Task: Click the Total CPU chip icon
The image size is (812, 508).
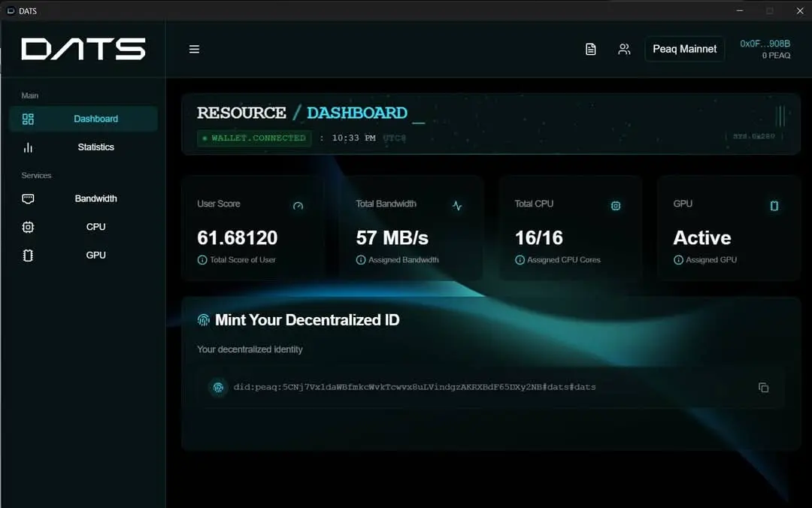Action: pos(615,206)
